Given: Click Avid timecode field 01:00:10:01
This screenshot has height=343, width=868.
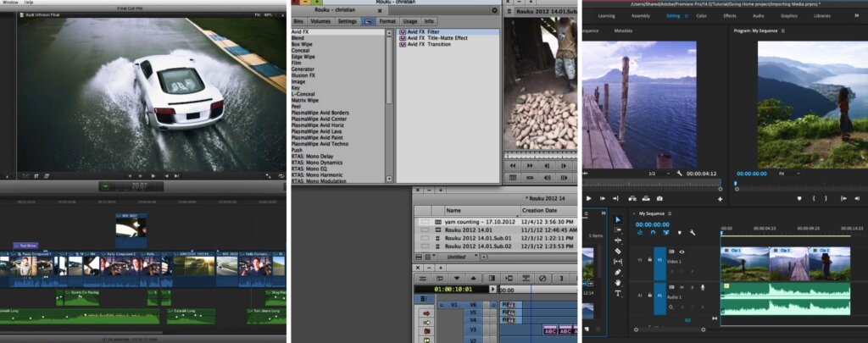Looking at the screenshot, I should pos(455,289).
